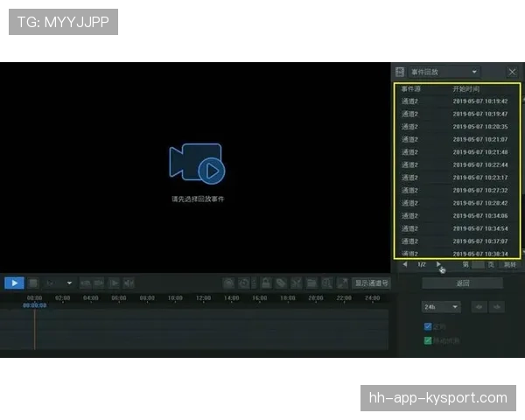Stop playback with the square stop button
This screenshot has height=420, width=525.
pos(33,283)
